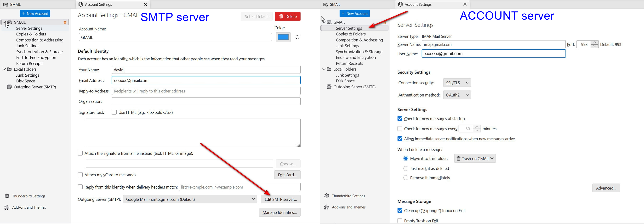
Task: Decrease the Port value with down arrow
Action: click(594, 46)
